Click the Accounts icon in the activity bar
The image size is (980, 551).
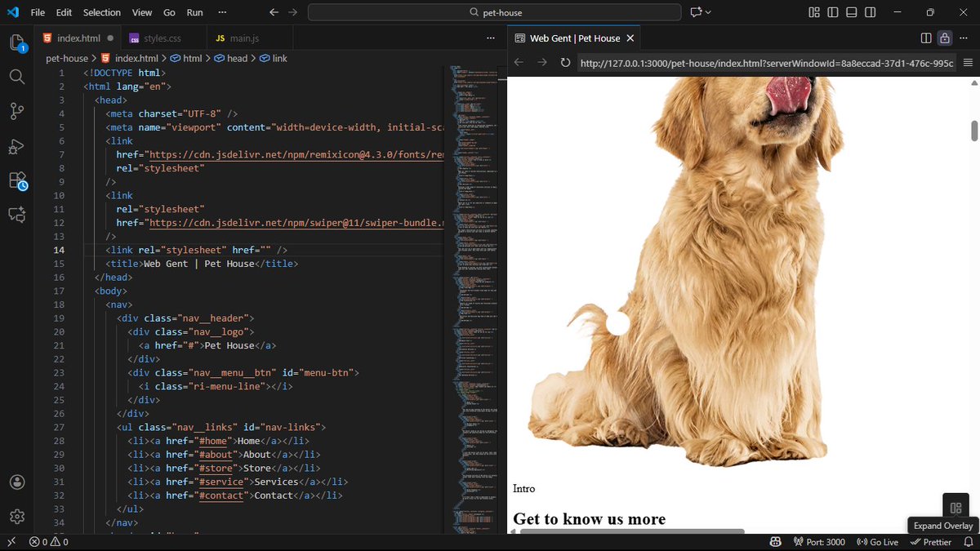(16, 482)
